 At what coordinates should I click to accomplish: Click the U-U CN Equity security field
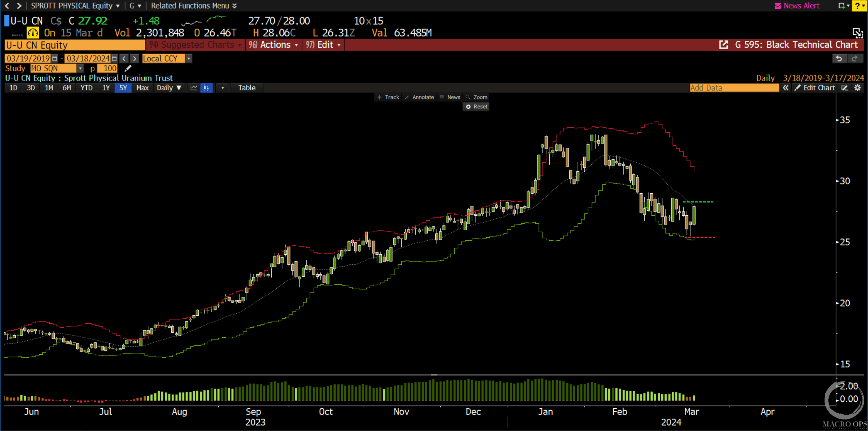click(x=75, y=45)
